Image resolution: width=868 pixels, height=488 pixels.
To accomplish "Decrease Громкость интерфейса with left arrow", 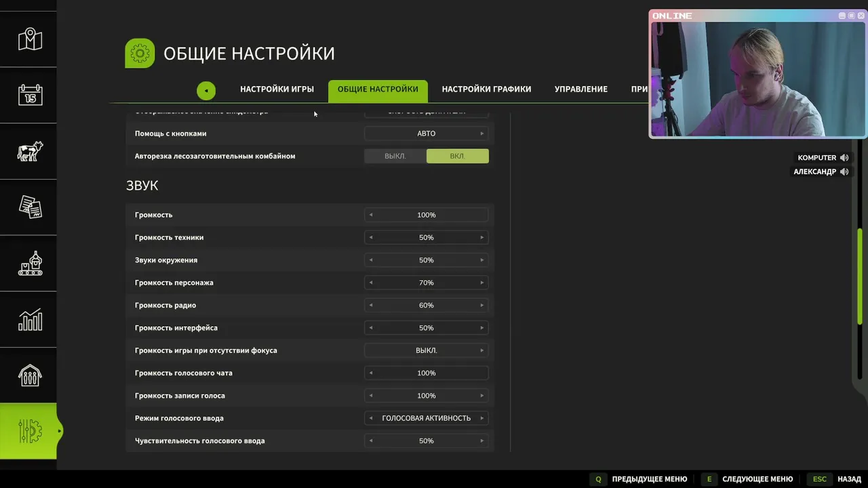I will (371, 328).
